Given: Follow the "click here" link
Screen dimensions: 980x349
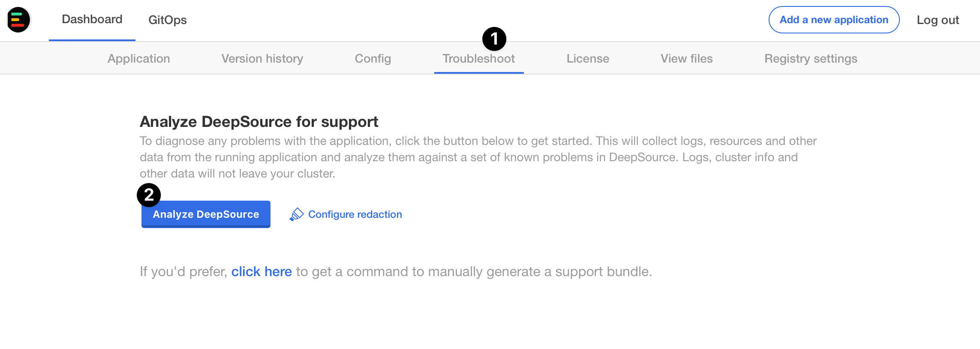Looking at the screenshot, I should 262,271.
